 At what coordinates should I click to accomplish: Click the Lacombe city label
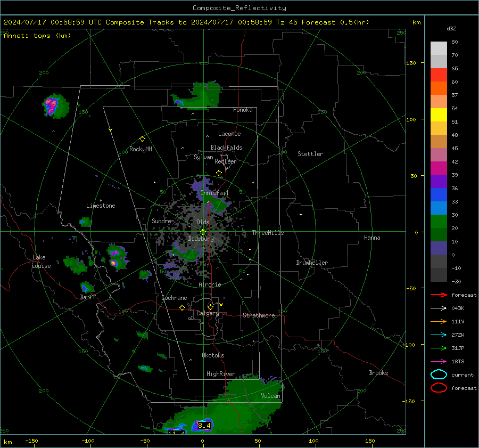coord(229,134)
